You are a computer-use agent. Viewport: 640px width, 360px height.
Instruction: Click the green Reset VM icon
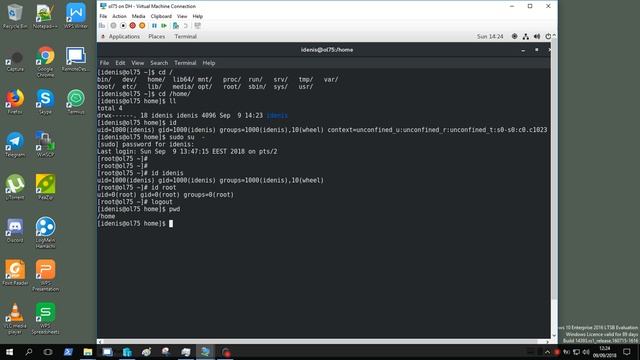[164, 26]
